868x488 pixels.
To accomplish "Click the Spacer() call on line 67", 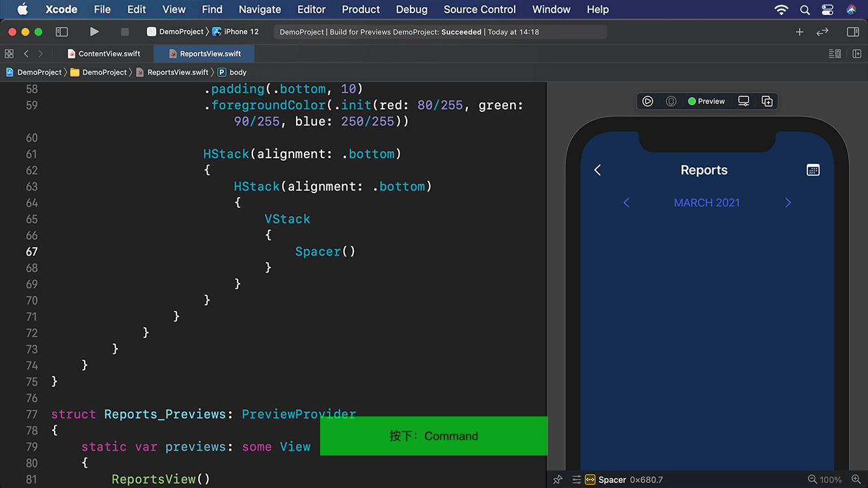I will click(325, 251).
